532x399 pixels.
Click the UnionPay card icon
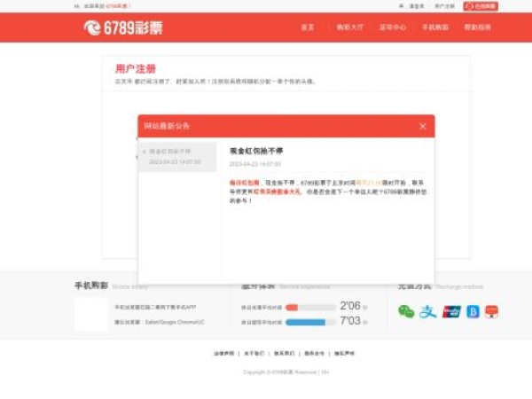click(x=451, y=311)
